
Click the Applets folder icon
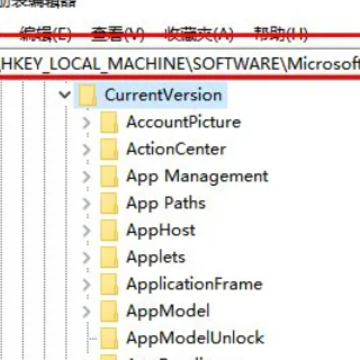[109, 257]
